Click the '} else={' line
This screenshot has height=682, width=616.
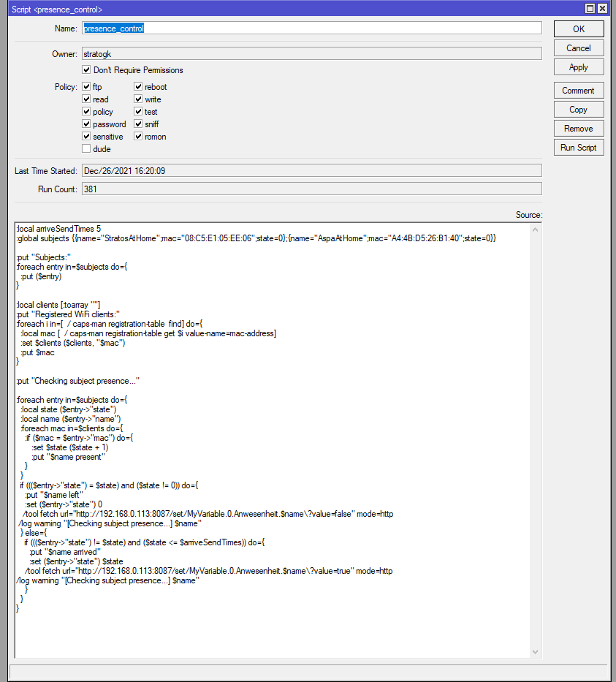coord(34,534)
